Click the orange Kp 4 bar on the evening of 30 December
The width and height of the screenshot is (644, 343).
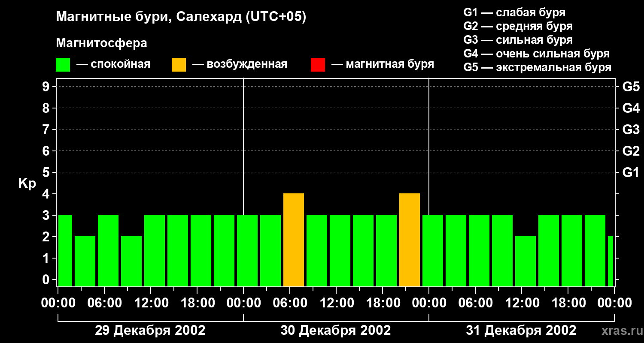pos(410,240)
